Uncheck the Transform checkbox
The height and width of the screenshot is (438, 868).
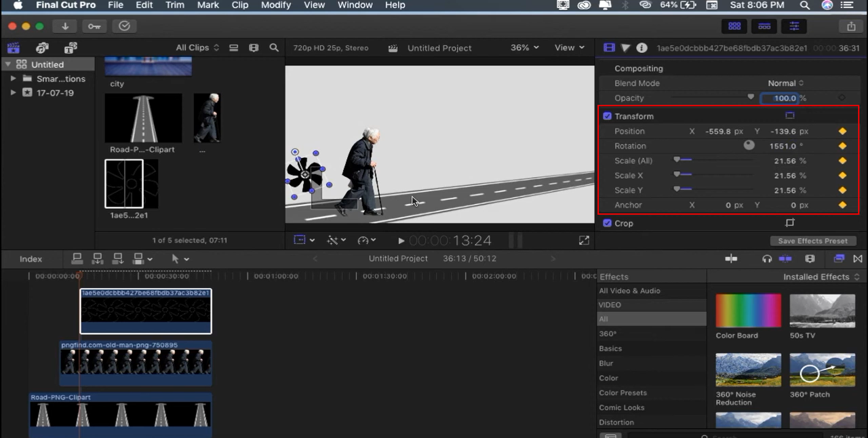pos(608,116)
